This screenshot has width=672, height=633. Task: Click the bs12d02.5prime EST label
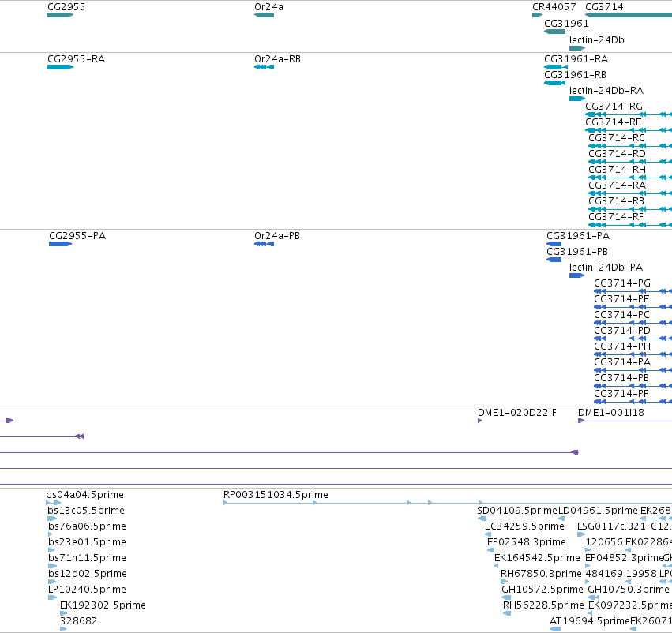tap(88, 575)
